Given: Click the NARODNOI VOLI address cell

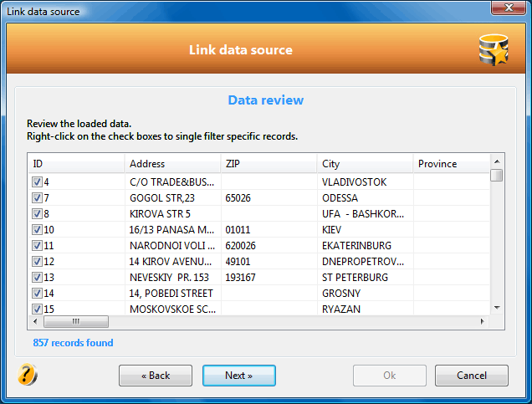Looking at the screenshot, I should [x=172, y=246].
